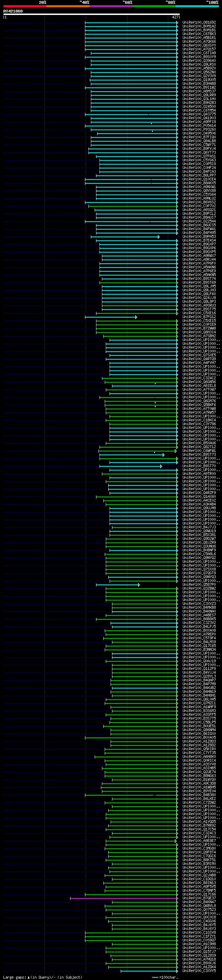Choose hit UniRef100_A9SRU3
This screenshot has height=980, width=222.
[199, 305]
